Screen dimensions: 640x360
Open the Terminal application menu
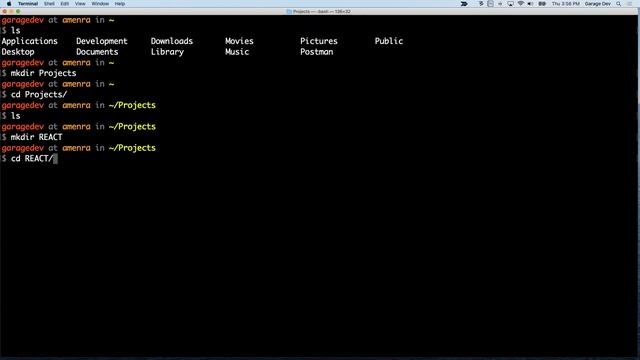(x=28, y=4)
